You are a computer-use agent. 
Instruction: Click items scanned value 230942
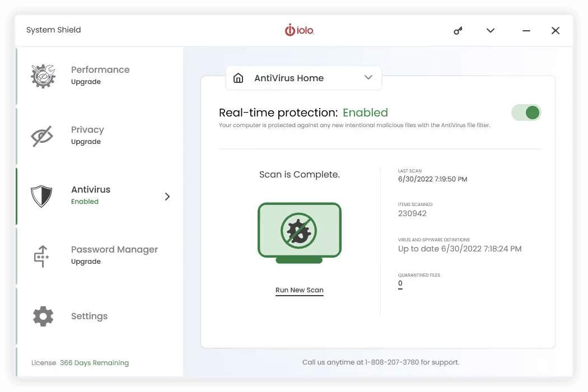pyautogui.click(x=412, y=213)
